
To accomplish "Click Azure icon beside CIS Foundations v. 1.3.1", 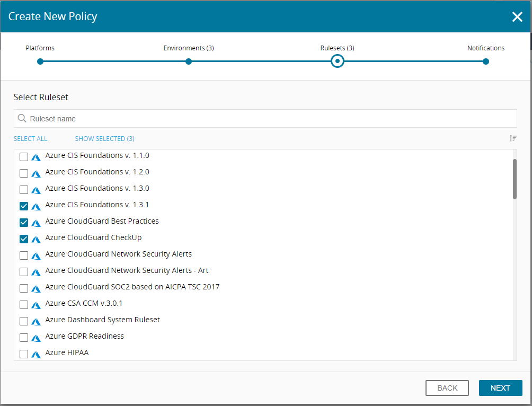I will (36, 206).
